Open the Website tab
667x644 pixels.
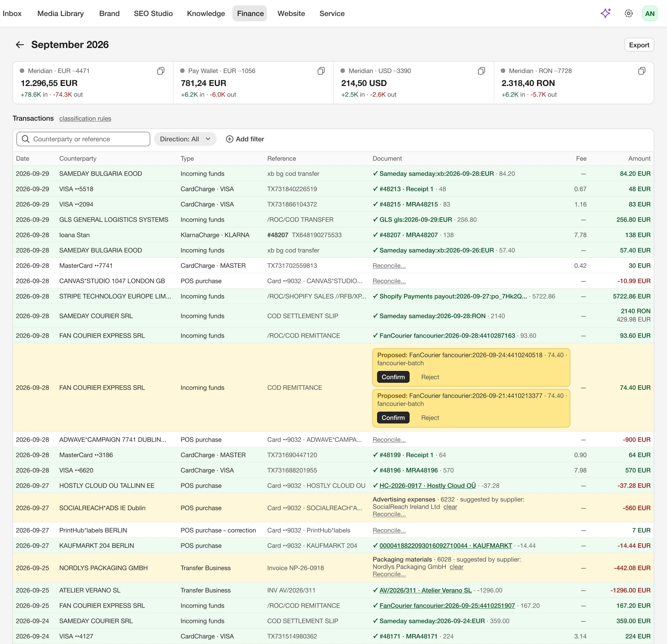(x=291, y=14)
